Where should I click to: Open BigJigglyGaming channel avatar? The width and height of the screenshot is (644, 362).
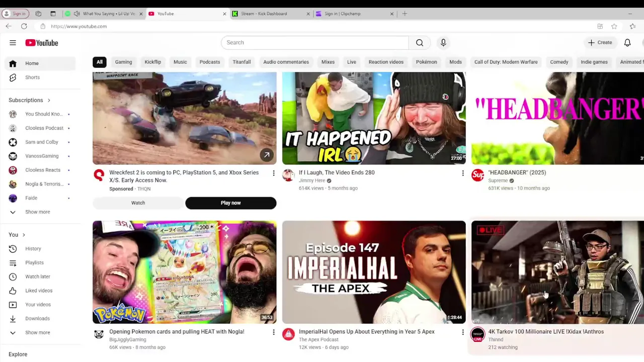(99, 334)
